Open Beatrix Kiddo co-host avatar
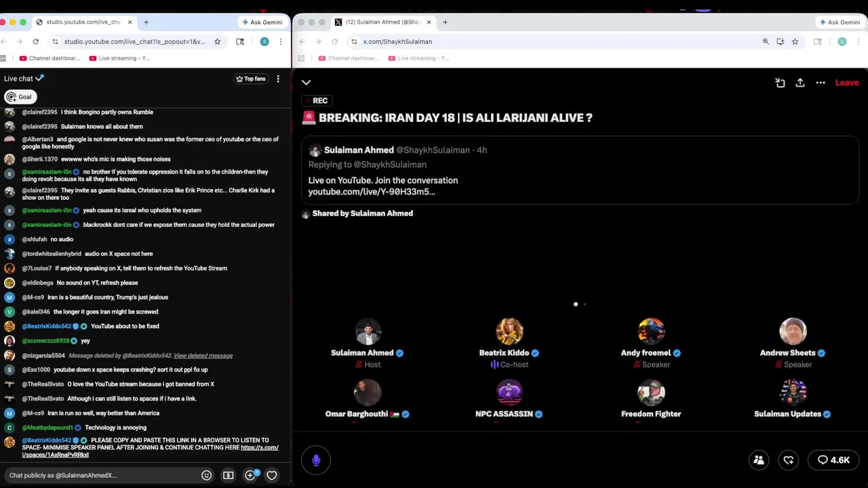This screenshot has width=868, height=488. pos(509,331)
